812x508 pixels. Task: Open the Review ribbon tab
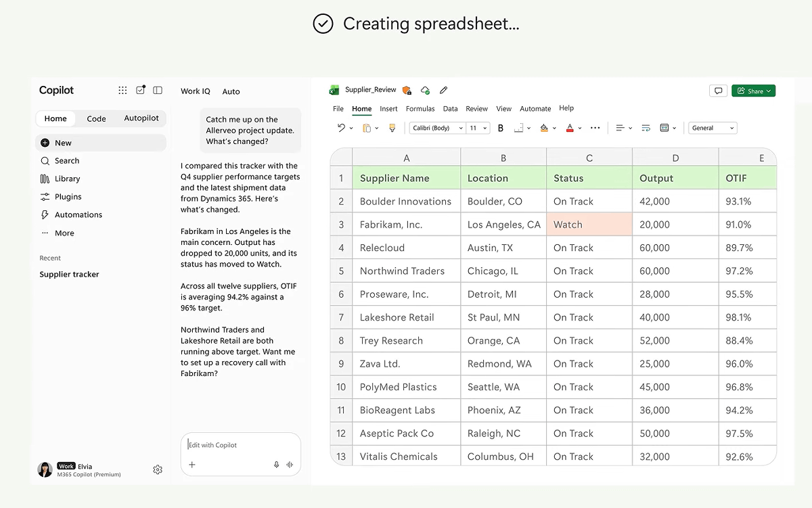tap(476, 108)
